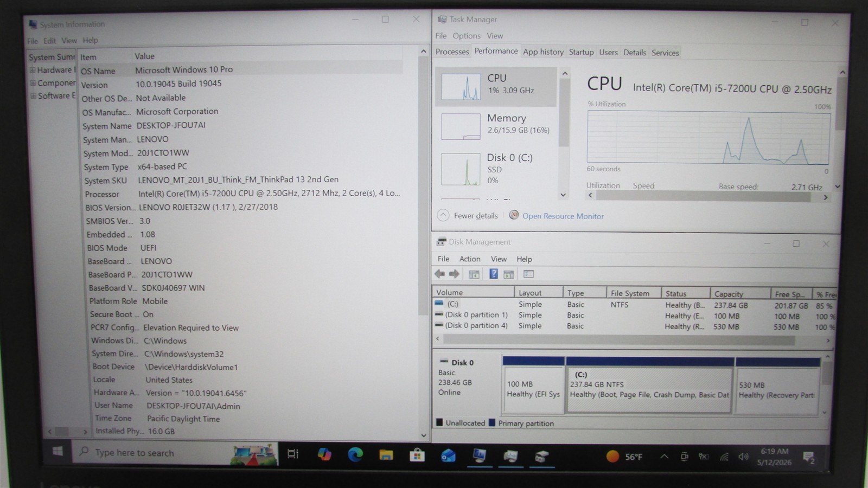
Task: Click the Resource Monitor gauge icon
Action: (x=514, y=215)
